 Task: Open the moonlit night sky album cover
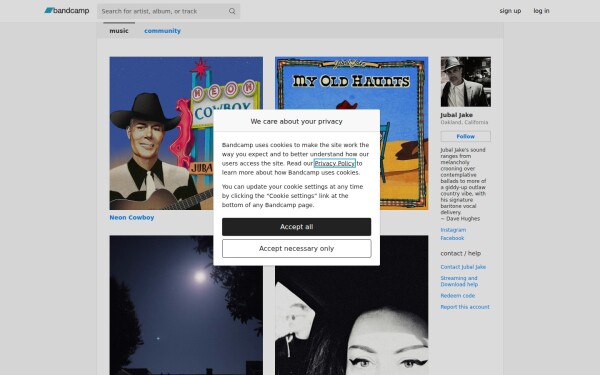tap(186, 305)
